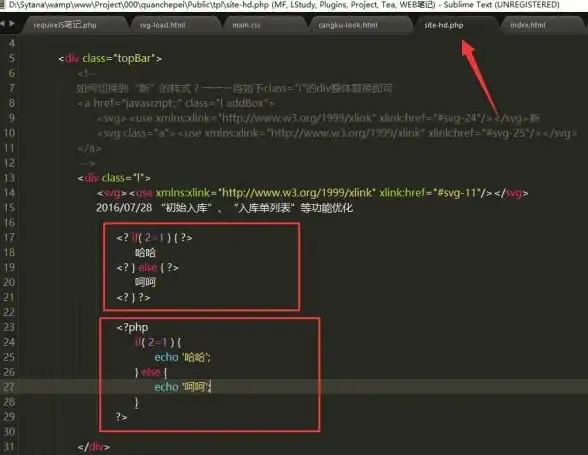Click the svg-11 xlink:href line
Screen dimensions: 588x455
tap(312, 193)
